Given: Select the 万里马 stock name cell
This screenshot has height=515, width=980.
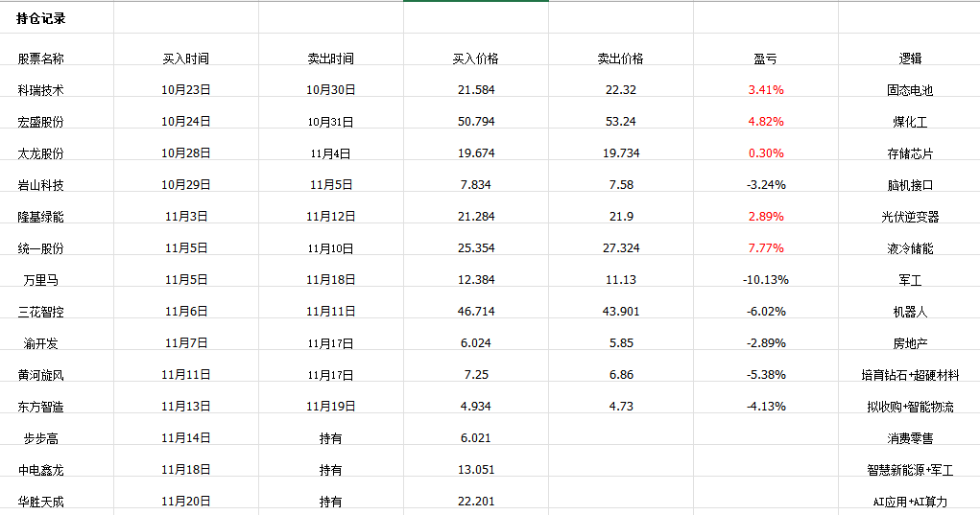Looking at the screenshot, I should pyautogui.click(x=40, y=280).
